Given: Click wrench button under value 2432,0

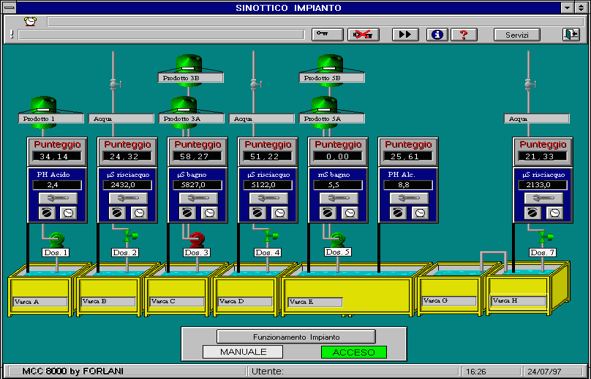Looking at the screenshot, I should (x=128, y=198).
